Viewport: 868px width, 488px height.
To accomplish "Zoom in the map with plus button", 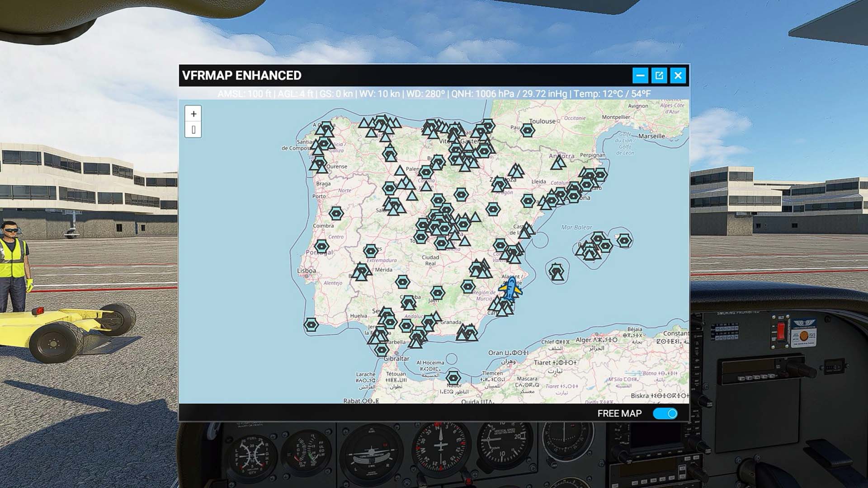I will [x=193, y=114].
